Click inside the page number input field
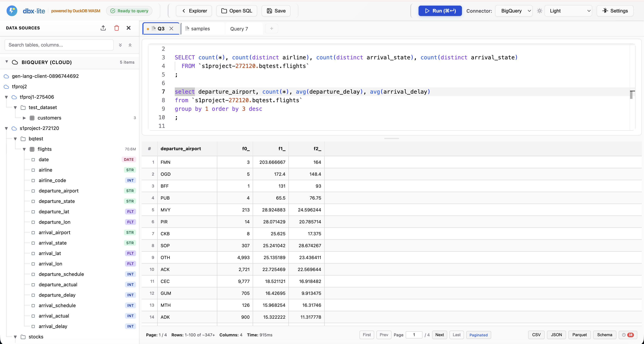The image size is (644, 344). pos(414,335)
